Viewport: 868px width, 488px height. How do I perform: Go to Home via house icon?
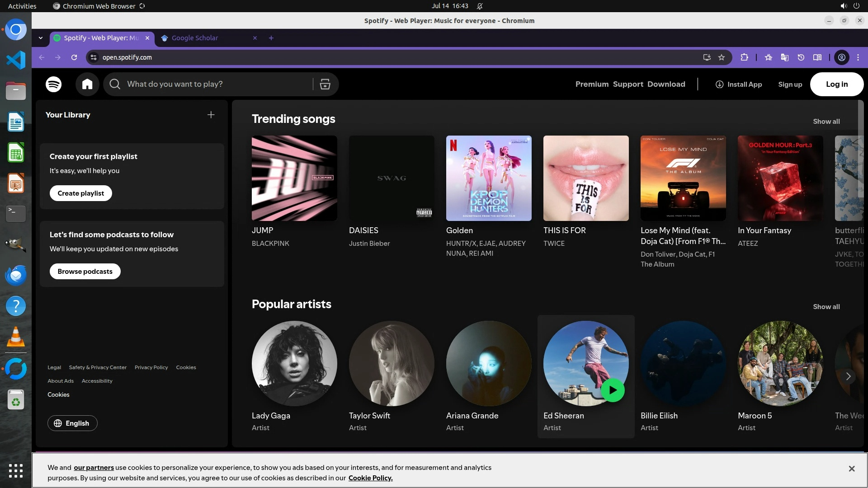87,84
